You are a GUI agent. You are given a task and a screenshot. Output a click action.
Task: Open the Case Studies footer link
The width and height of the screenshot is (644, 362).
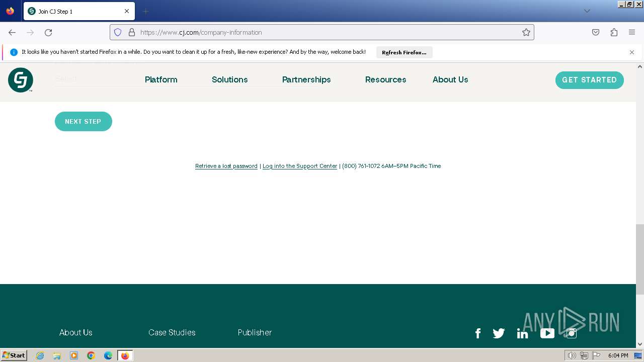172,332
